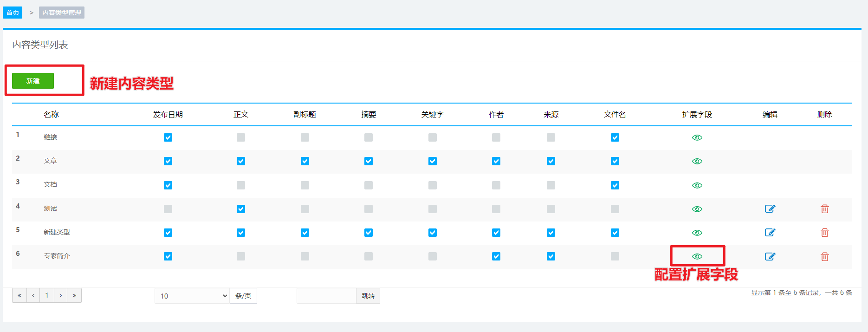Viewport: 868px width, 332px height.
Task: Click eye icon in 链接 row
Action: (x=697, y=137)
